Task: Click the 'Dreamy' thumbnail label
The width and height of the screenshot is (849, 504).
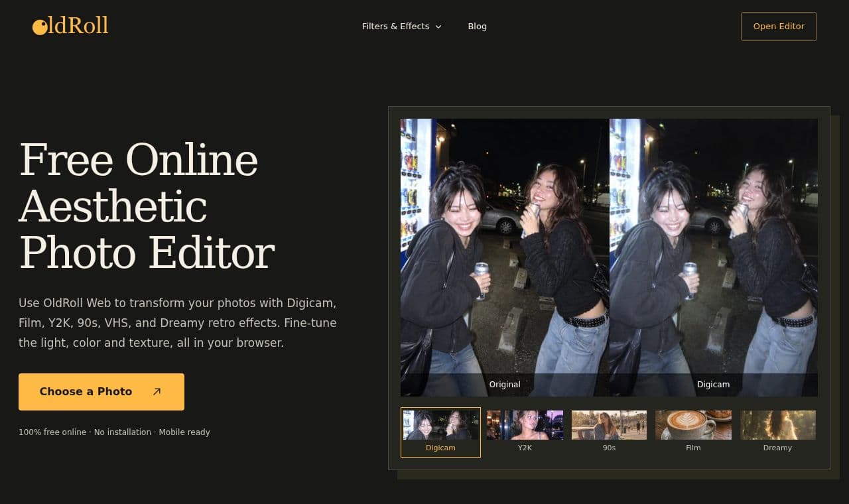Action: [777, 448]
